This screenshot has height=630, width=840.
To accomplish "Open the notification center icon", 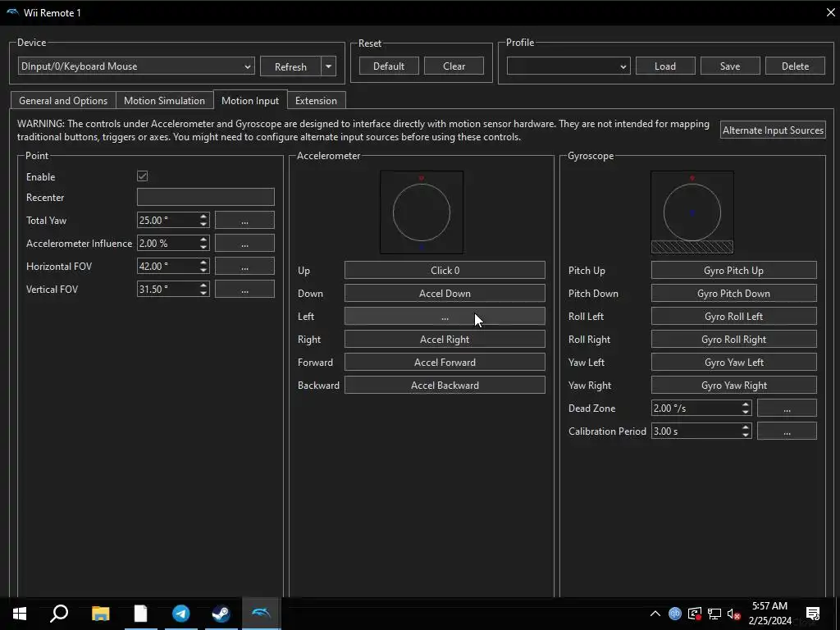I will 813,614.
